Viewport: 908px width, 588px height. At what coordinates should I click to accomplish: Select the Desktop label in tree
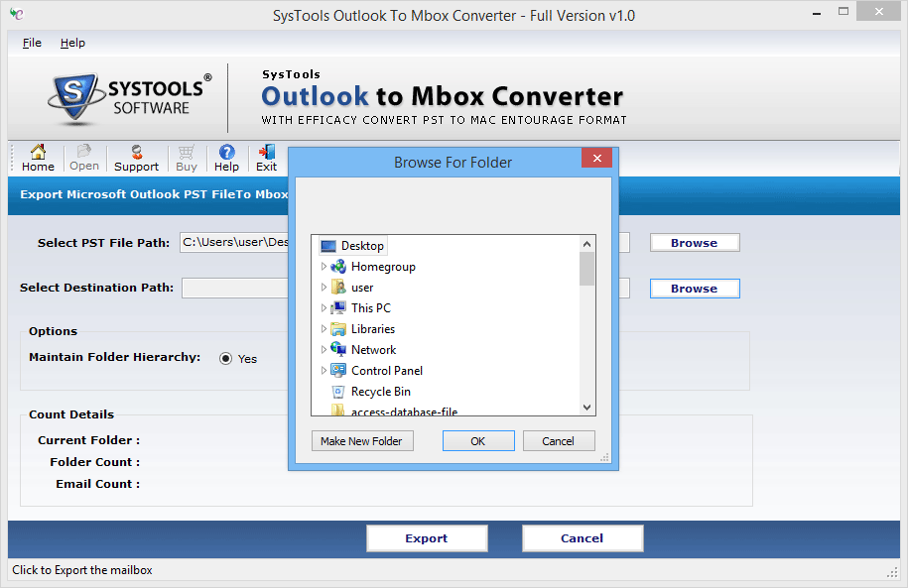362,246
